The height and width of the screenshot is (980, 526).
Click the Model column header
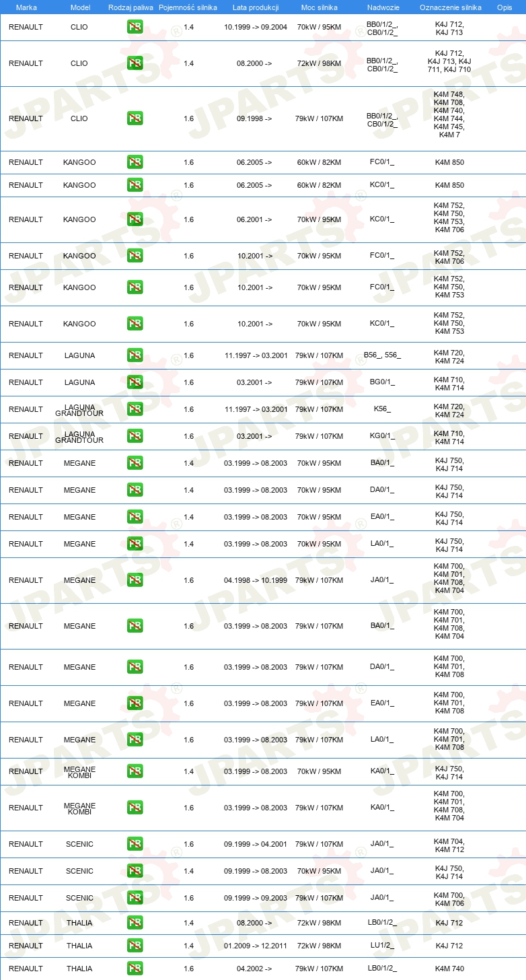coord(80,7)
